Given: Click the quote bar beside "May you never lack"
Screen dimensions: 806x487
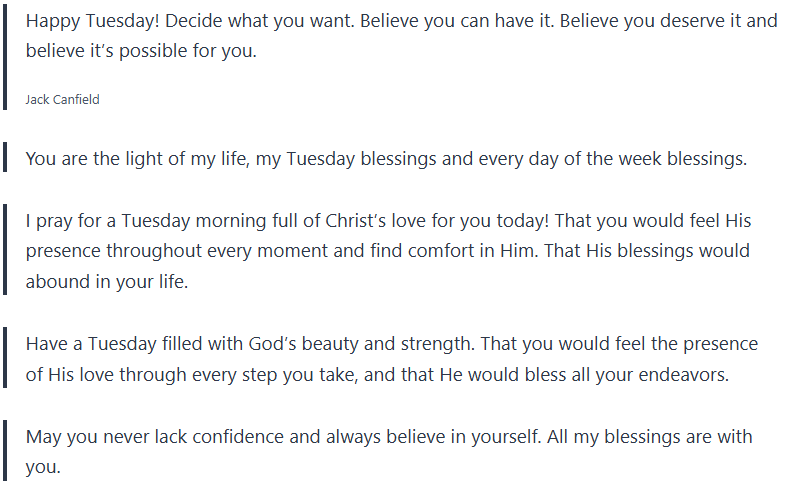Looking at the screenshot, I should [6, 451].
